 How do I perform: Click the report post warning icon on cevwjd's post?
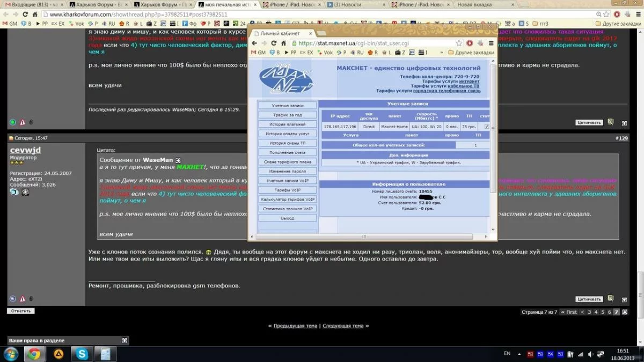coord(23,299)
